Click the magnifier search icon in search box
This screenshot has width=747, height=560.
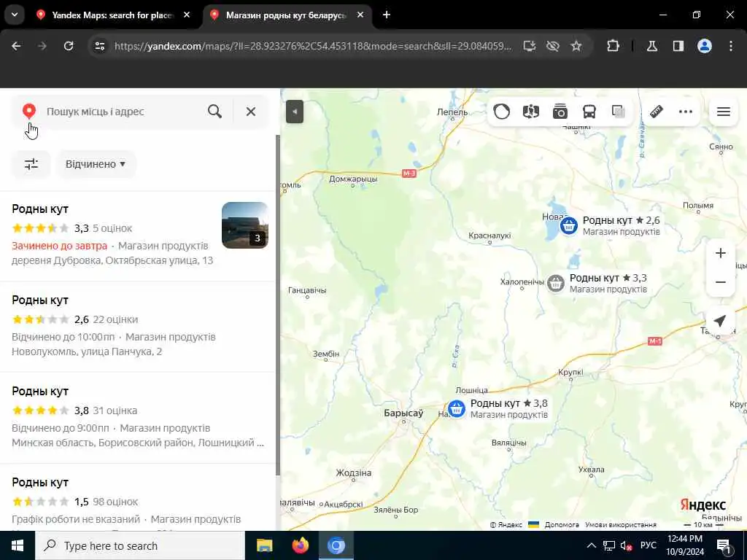(x=215, y=112)
